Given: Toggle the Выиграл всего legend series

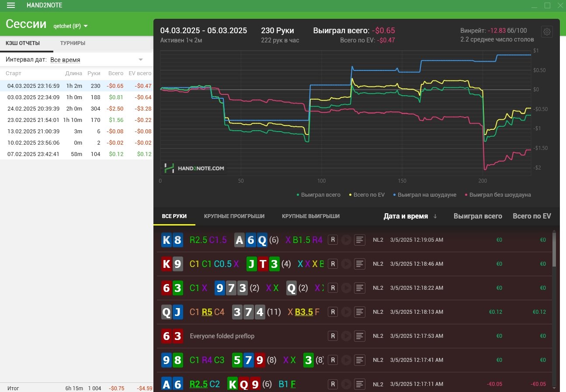Looking at the screenshot, I should tap(319, 195).
